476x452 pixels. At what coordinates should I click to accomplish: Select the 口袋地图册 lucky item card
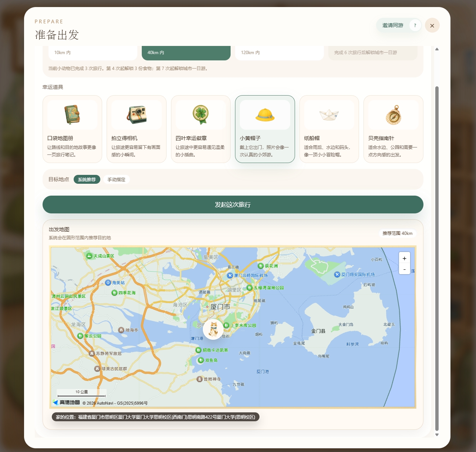pyautogui.click(x=72, y=129)
